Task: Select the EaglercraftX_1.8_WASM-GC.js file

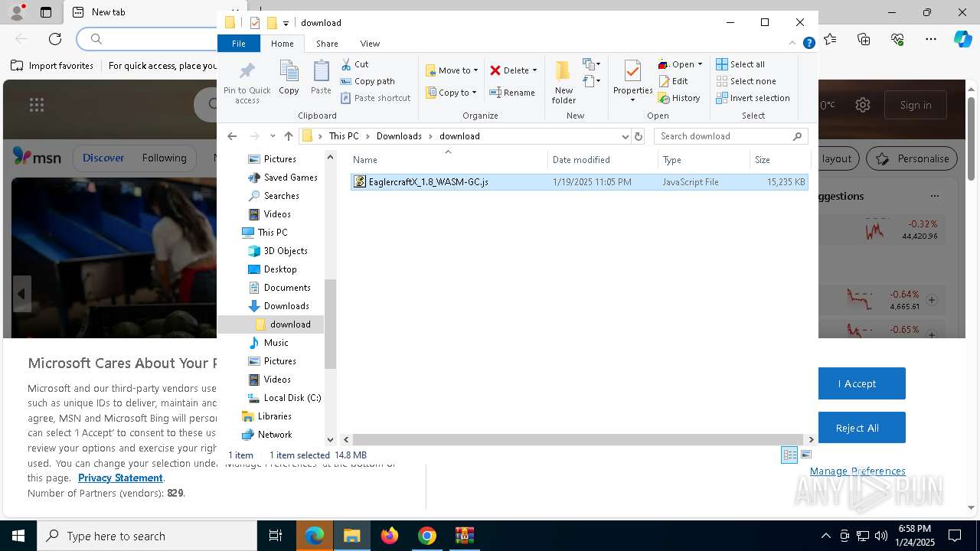Action: point(580,182)
